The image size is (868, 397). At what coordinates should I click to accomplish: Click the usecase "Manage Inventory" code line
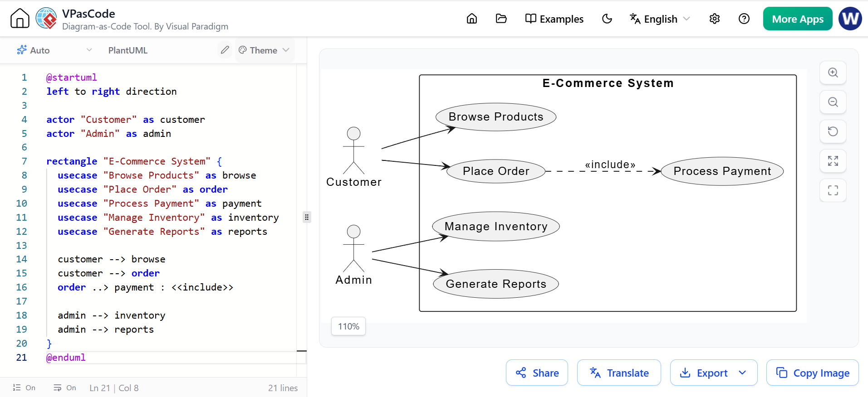pos(168,218)
